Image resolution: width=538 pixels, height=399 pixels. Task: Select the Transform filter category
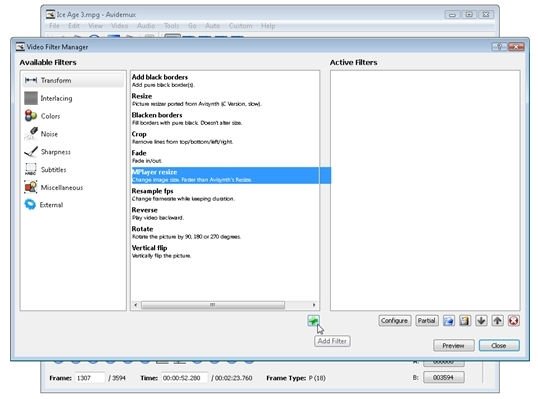73,80
